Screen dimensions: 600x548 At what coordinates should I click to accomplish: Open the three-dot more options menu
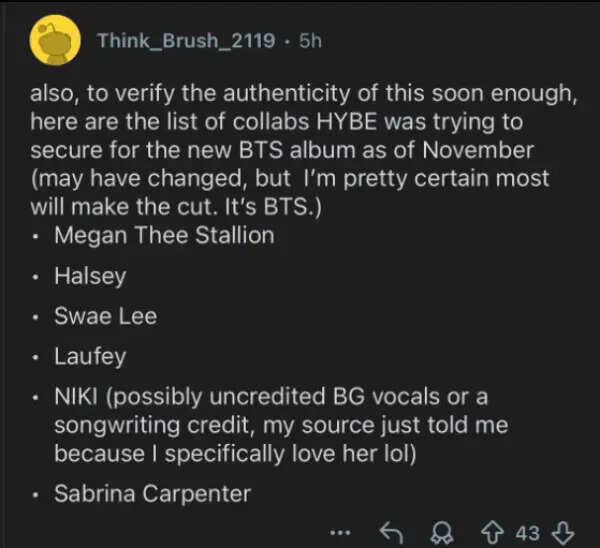340,532
